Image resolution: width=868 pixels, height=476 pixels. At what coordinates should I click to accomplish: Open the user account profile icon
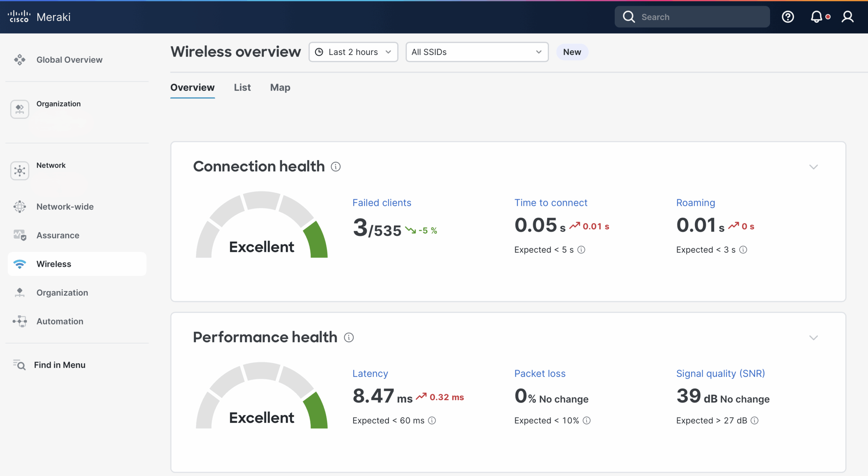pos(847,17)
